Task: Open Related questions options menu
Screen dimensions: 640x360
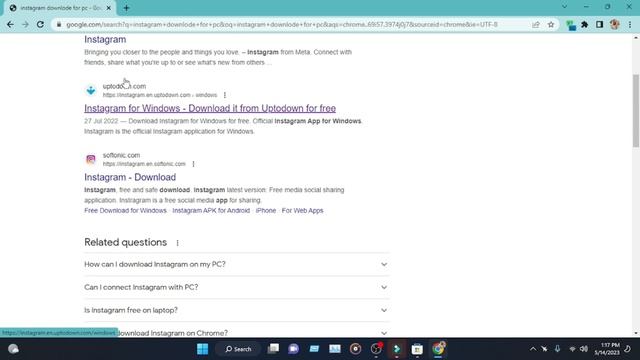Action: point(177,243)
